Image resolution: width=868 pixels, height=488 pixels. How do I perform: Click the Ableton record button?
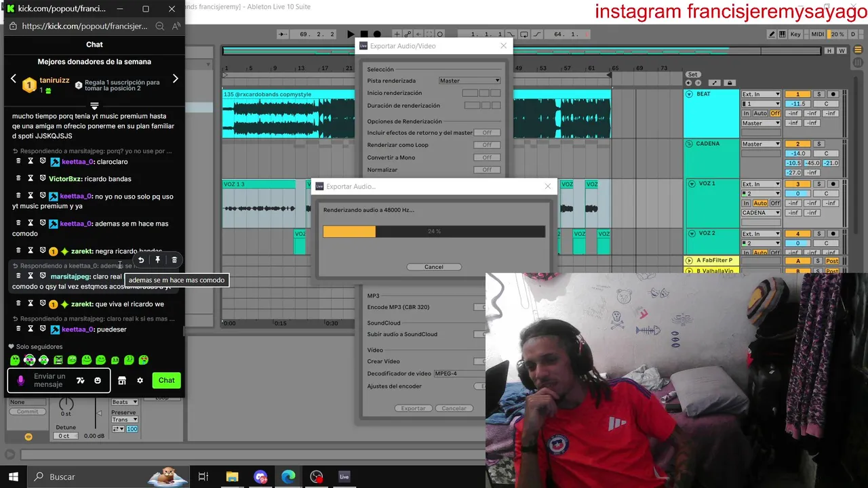coord(377,34)
